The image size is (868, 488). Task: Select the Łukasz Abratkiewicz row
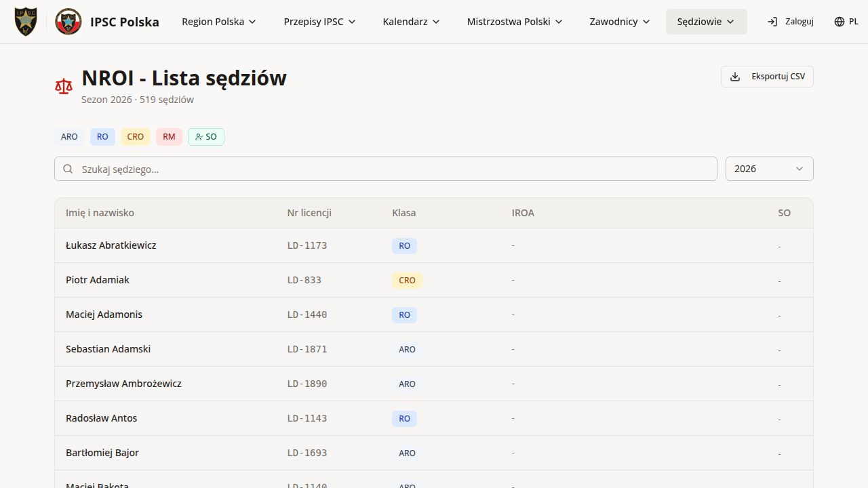point(434,245)
